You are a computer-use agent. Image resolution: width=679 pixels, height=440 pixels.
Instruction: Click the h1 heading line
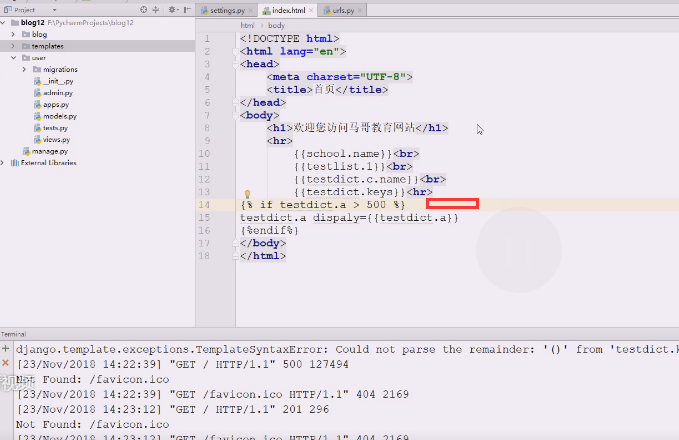pos(357,128)
